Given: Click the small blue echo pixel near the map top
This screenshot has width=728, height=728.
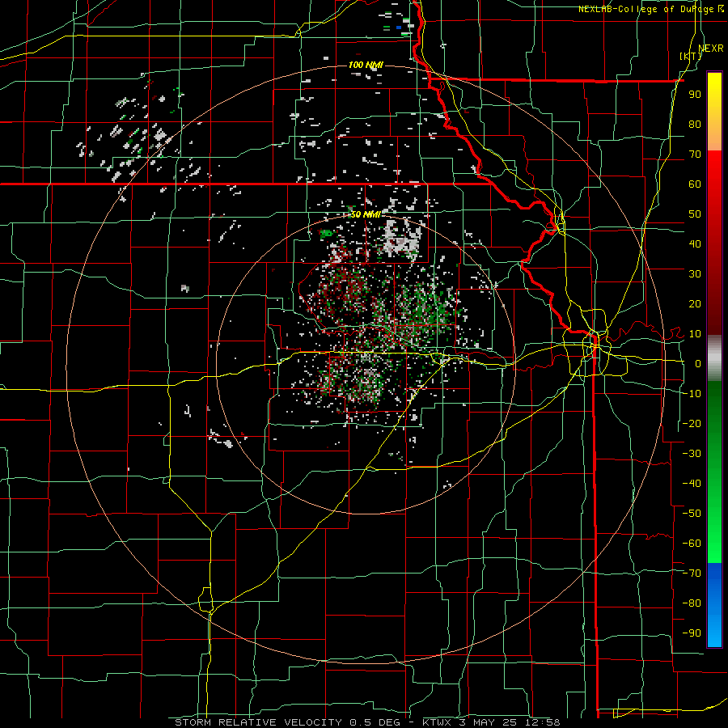Looking at the screenshot, I should pyautogui.click(x=398, y=28).
